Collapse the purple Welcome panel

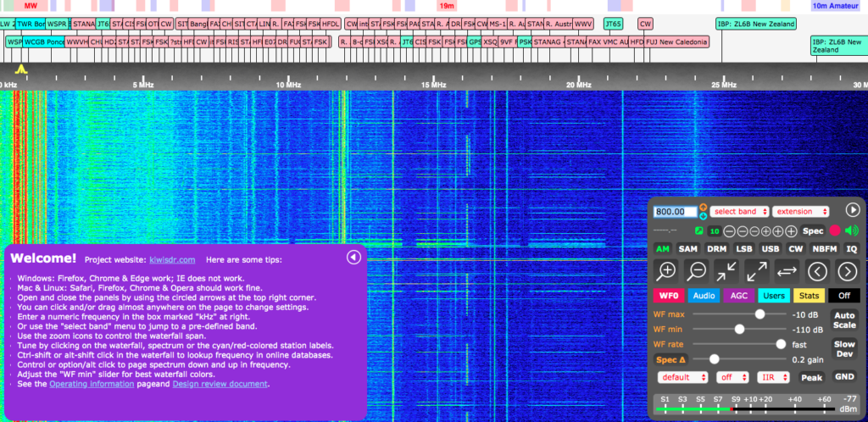pos(353,258)
